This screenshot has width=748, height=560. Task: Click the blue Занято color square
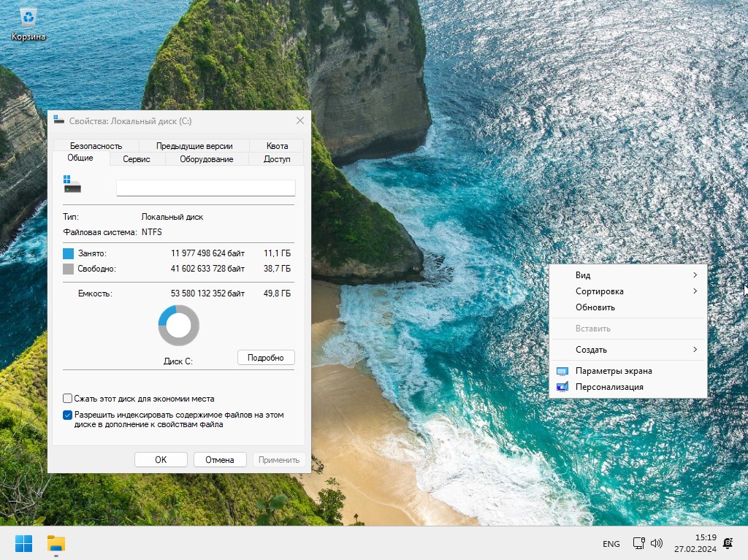pyautogui.click(x=68, y=253)
